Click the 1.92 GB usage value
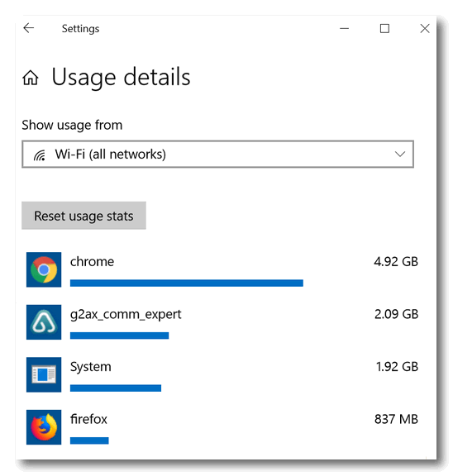The image size is (453, 476). pos(397,367)
